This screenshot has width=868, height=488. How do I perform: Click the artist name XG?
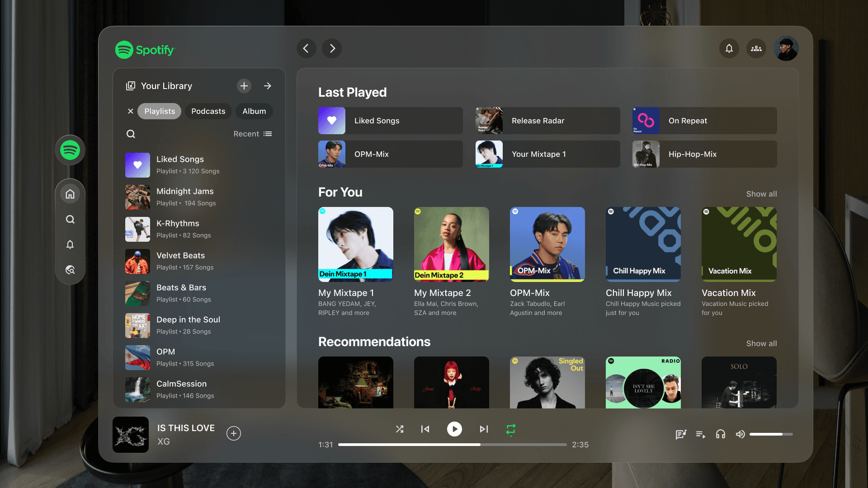point(164,441)
